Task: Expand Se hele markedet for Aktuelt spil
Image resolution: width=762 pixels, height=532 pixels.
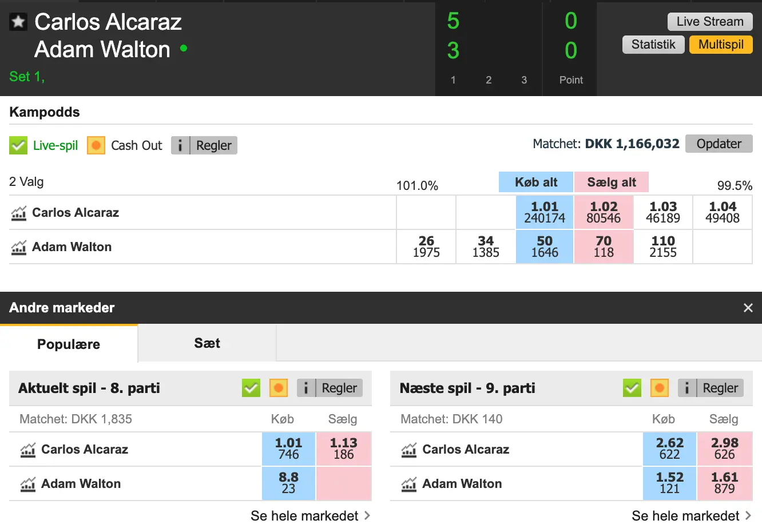Action: [x=305, y=515]
